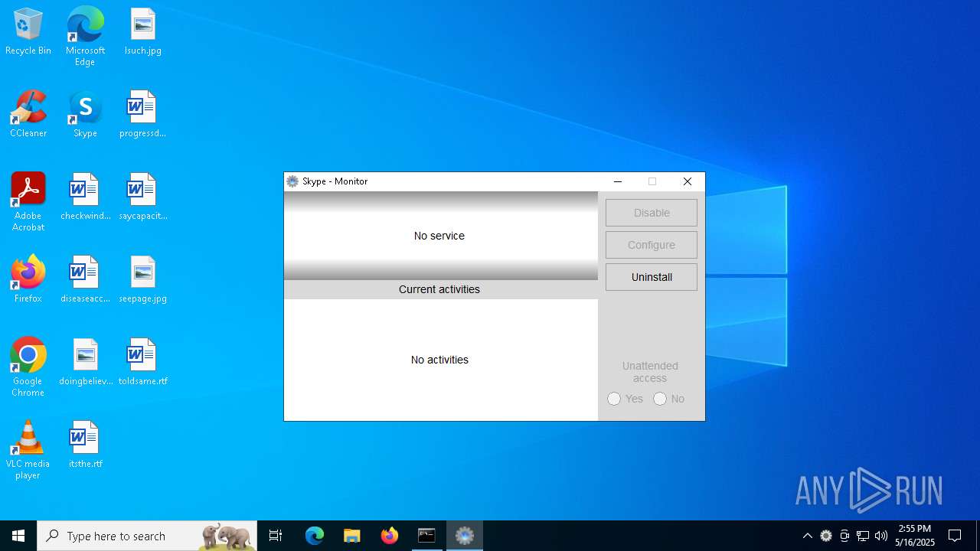Show hidden system tray icons

(807, 536)
